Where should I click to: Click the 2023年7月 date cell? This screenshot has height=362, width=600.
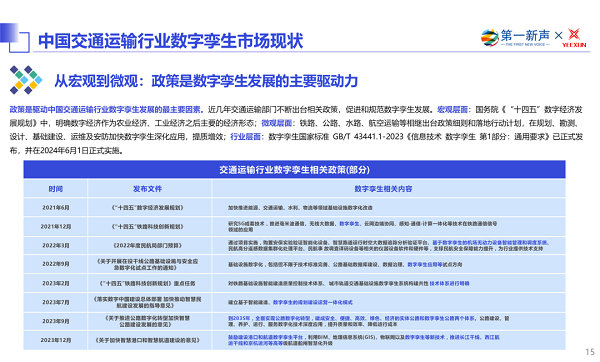pyautogui.click(x=56, y=302)
